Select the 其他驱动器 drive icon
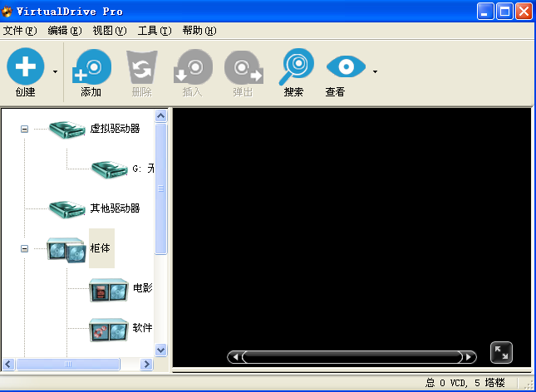The width and height of the screenshot is (536, 392). coord(66,208)
